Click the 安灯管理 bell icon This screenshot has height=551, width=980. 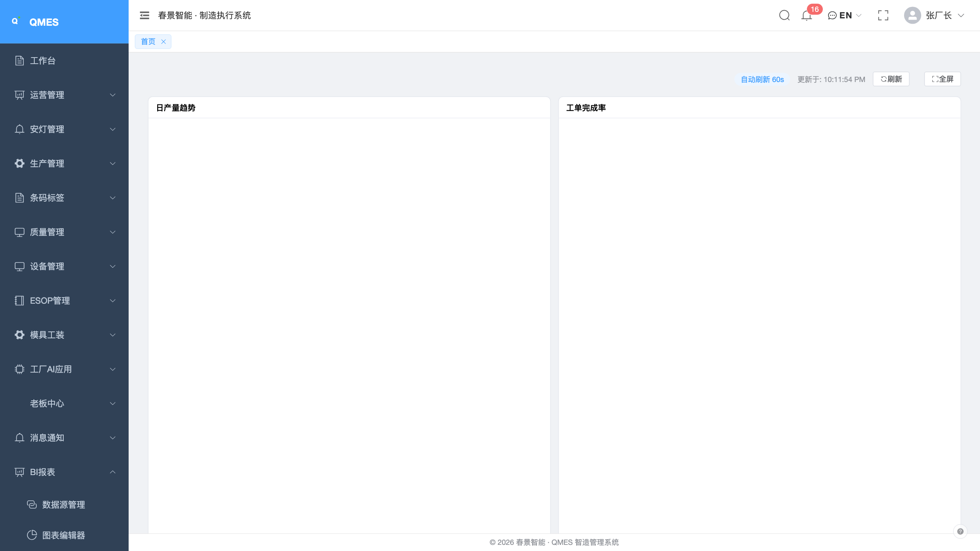(20, 129)
